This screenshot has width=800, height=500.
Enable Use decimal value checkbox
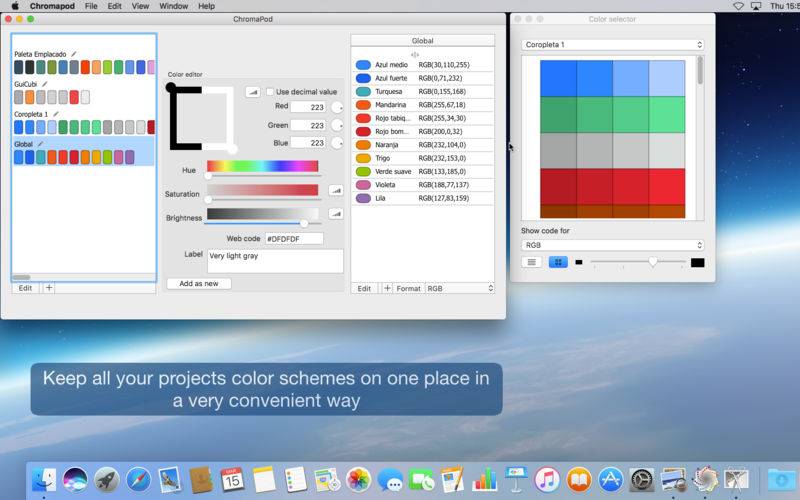pyautogui.click(x=270, y=92)
